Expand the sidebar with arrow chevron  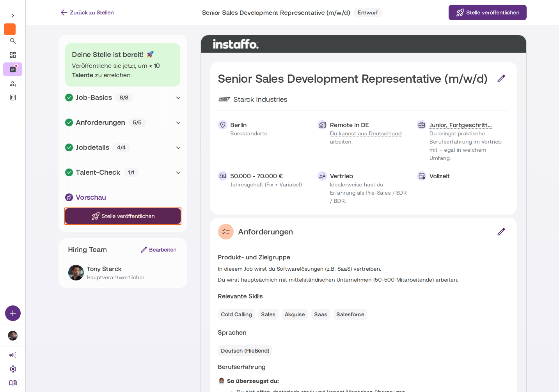click(13, 16)
